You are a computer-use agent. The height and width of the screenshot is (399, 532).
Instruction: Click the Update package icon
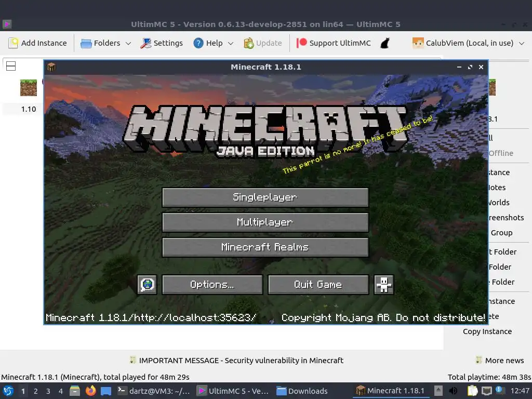(249, 43)
